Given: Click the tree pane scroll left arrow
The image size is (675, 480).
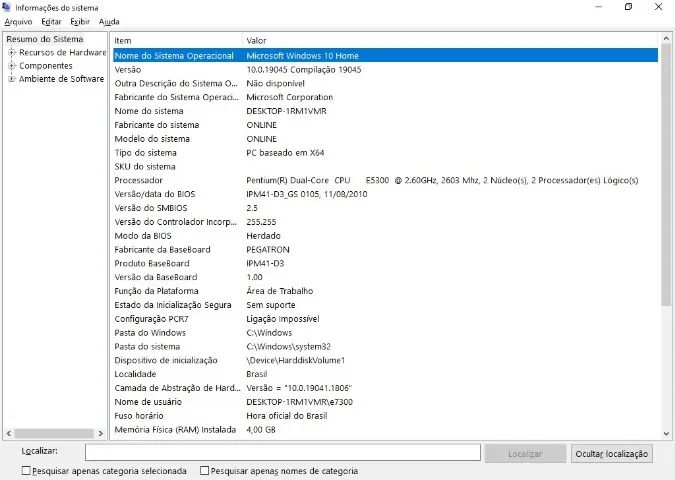Looking at the screenshot, I should click(x=9, y=434).
